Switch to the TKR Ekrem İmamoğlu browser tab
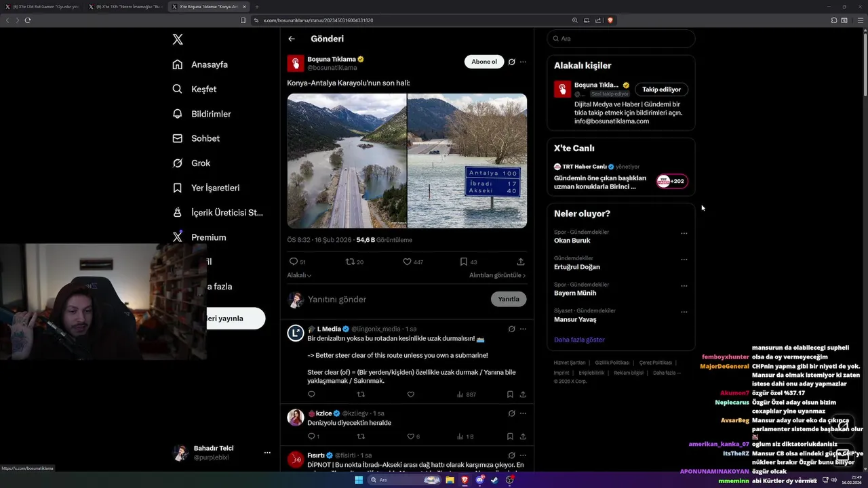The height and width of the screenshot is (488, 868). 125,7
